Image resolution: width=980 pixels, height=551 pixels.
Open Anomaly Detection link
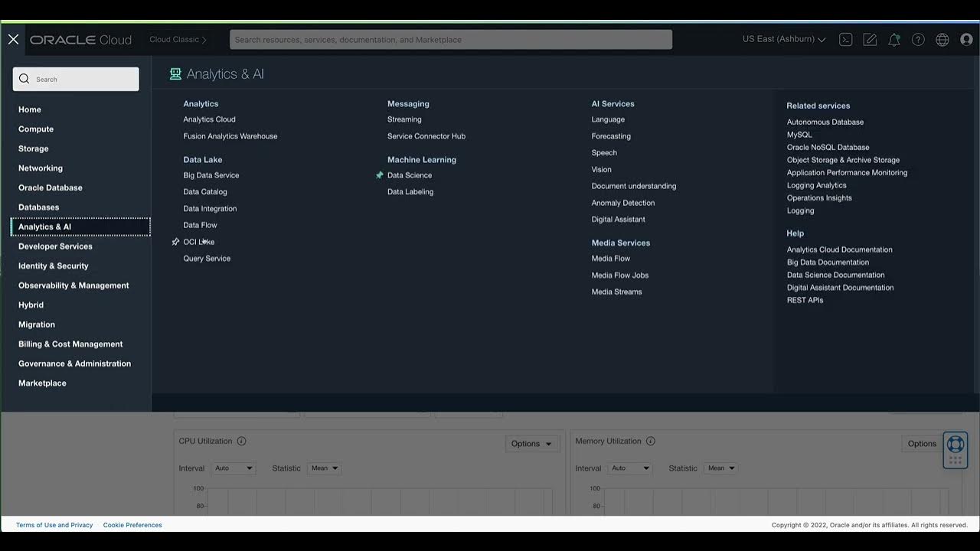(x=623, y=203)
